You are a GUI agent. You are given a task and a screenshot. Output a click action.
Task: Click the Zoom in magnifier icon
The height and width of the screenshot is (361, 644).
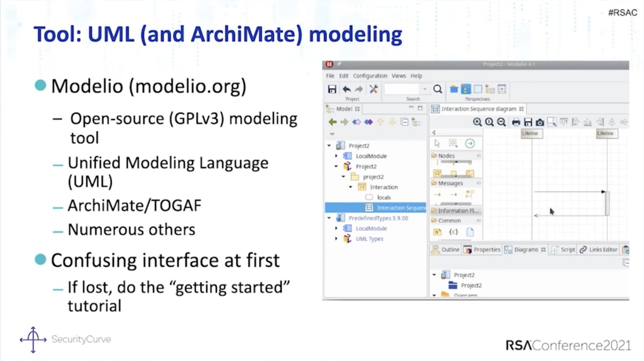[477, 122]
